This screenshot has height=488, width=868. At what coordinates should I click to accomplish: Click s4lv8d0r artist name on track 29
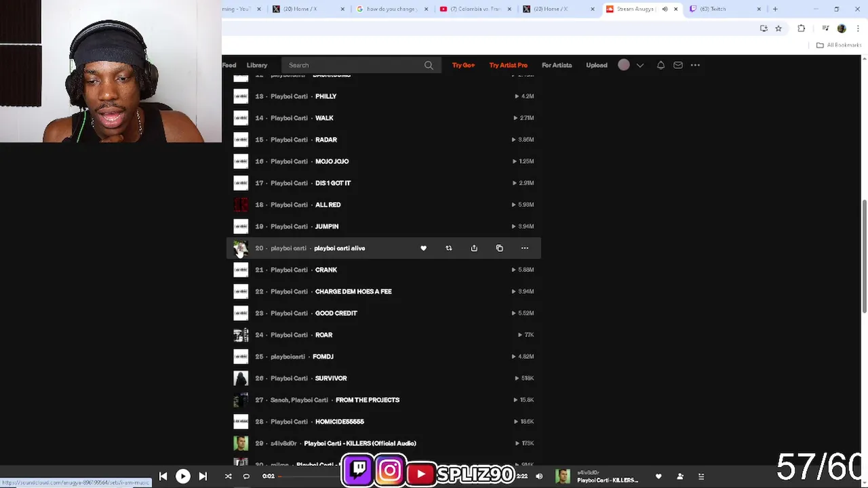[283, 443]
